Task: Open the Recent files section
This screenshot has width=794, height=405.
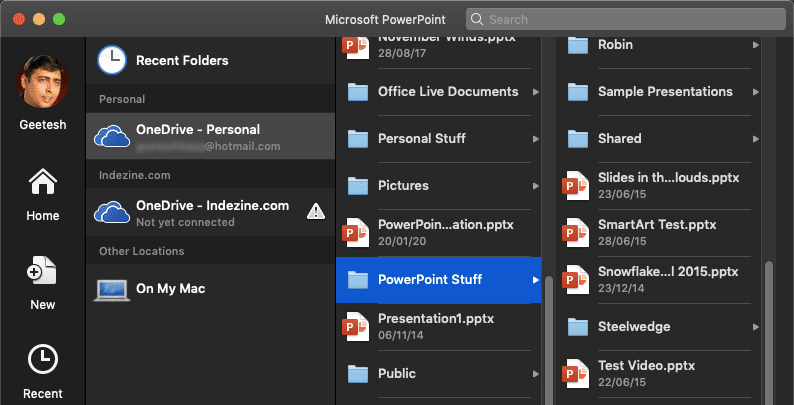Action: 43,372
